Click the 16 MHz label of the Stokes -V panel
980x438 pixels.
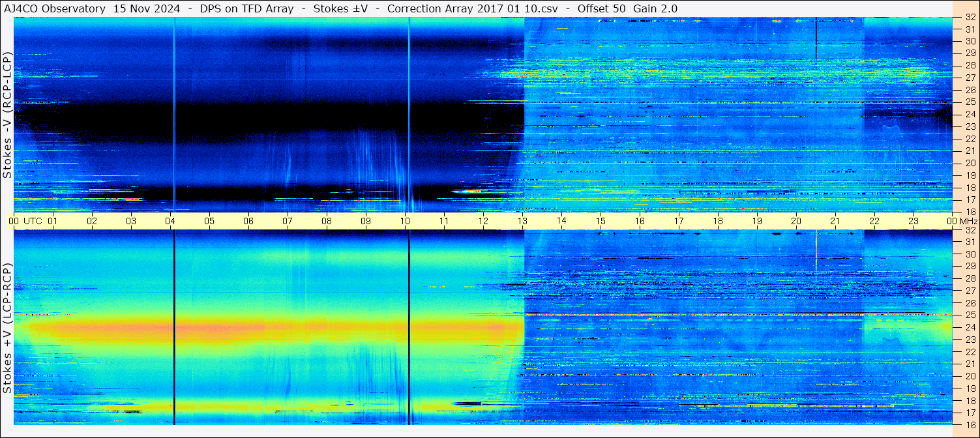[970, 211]
